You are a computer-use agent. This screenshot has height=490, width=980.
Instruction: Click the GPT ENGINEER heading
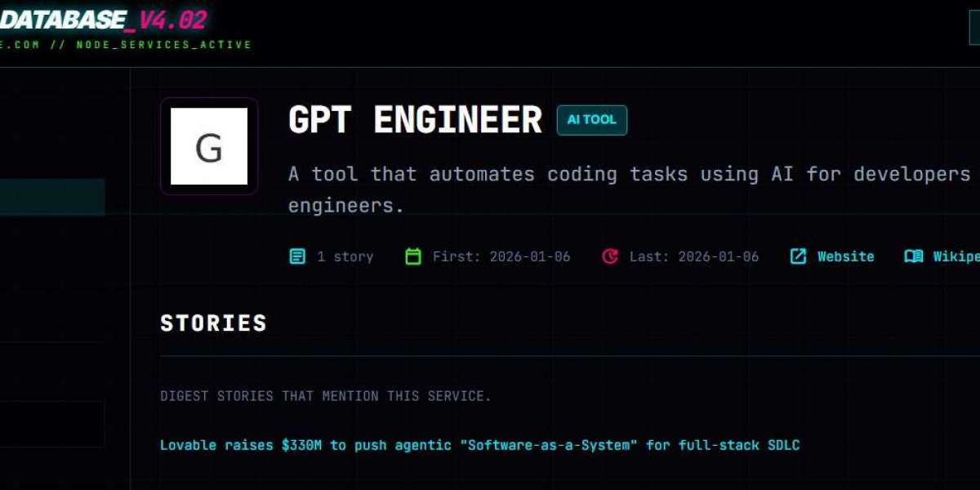(415, 120)
